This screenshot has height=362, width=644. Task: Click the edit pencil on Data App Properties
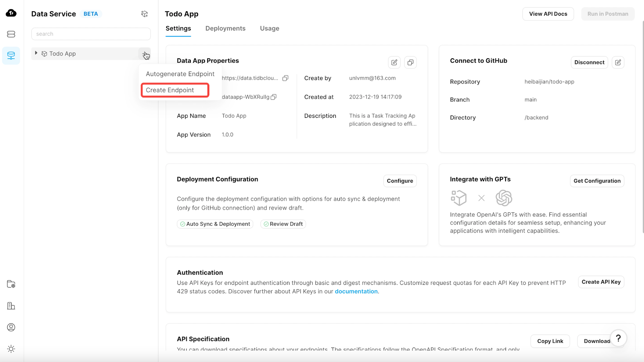point(394,62)
